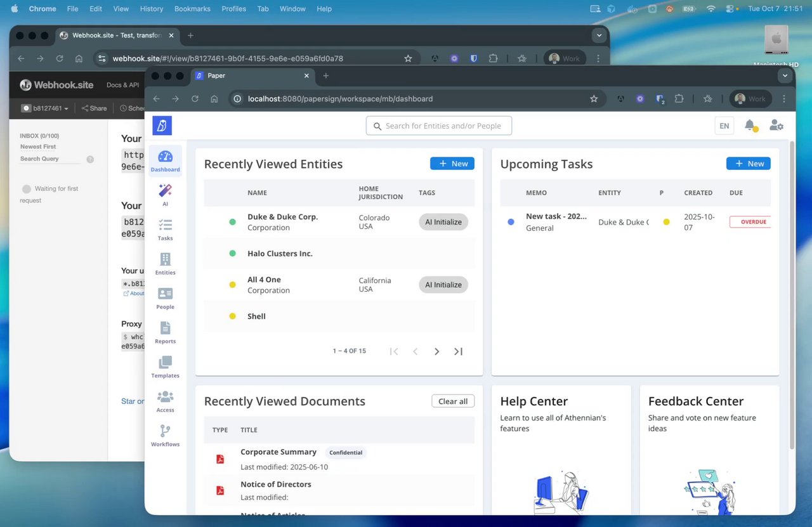
Task: Open the Webhook.site logo link
Action: tap(56, 85)
